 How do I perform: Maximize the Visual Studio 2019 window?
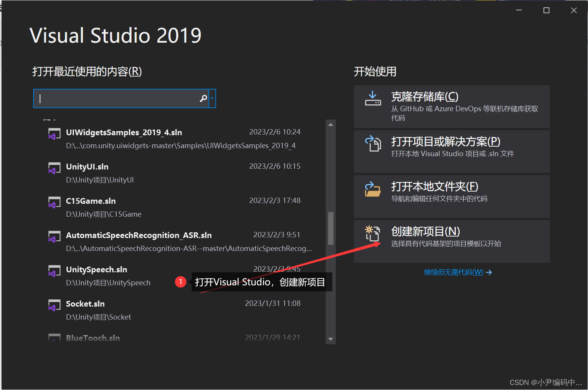(x=546, y=10)
